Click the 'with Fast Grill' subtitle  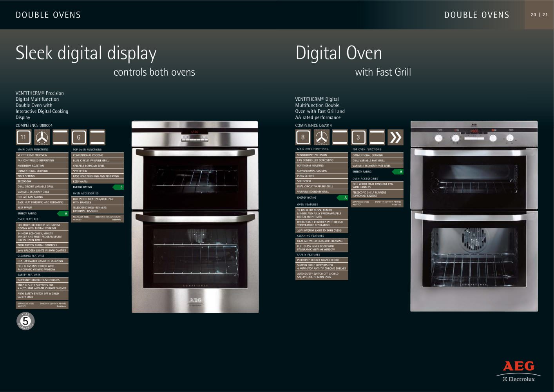coord(383,72)
